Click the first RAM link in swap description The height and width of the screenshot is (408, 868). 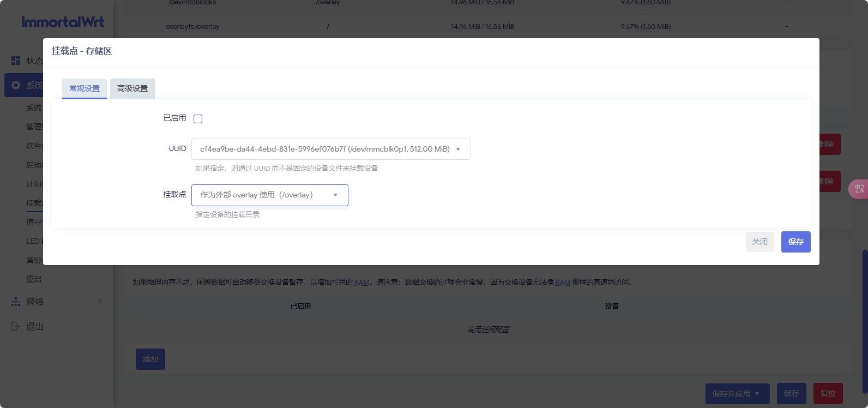coord(361,283)
